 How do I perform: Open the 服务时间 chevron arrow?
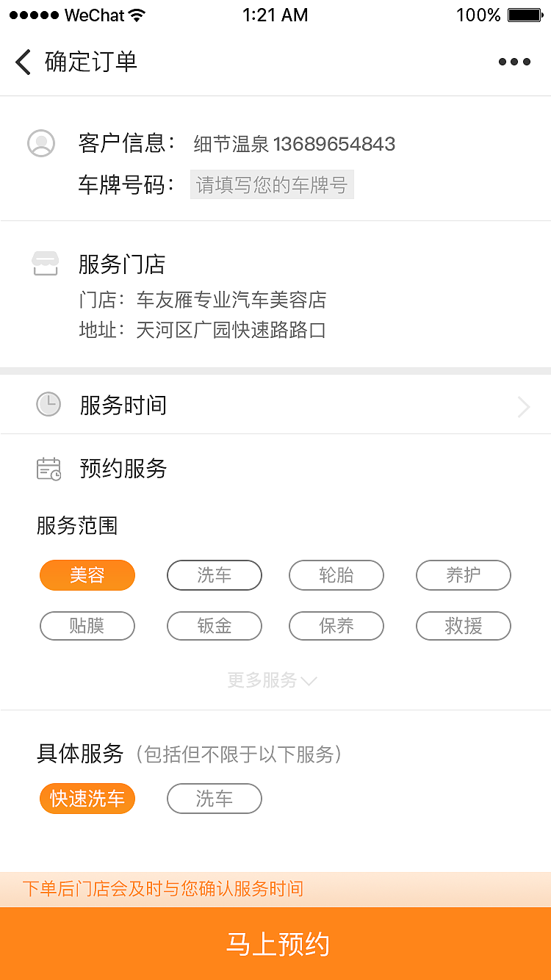(x=523, y=406)
